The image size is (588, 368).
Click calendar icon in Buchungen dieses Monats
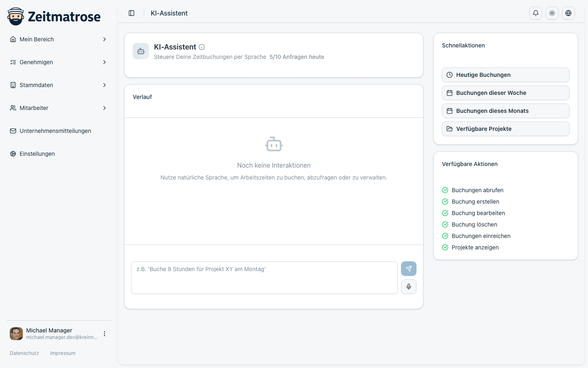pyautogui.click(x=450, y=111)
